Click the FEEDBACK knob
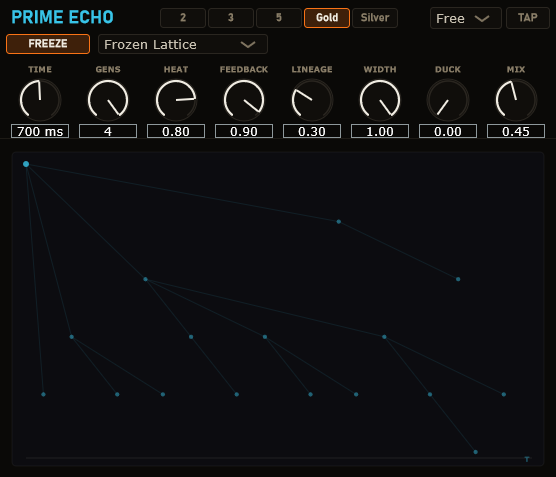Image resolution: width=556 pixels, height=477 pixels. [244, 100]
